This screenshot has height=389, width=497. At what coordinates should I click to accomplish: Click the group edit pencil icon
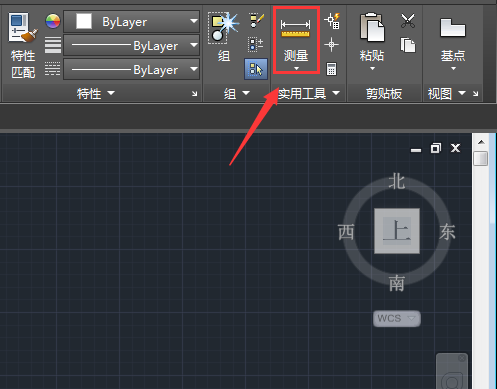click(256, 21)
